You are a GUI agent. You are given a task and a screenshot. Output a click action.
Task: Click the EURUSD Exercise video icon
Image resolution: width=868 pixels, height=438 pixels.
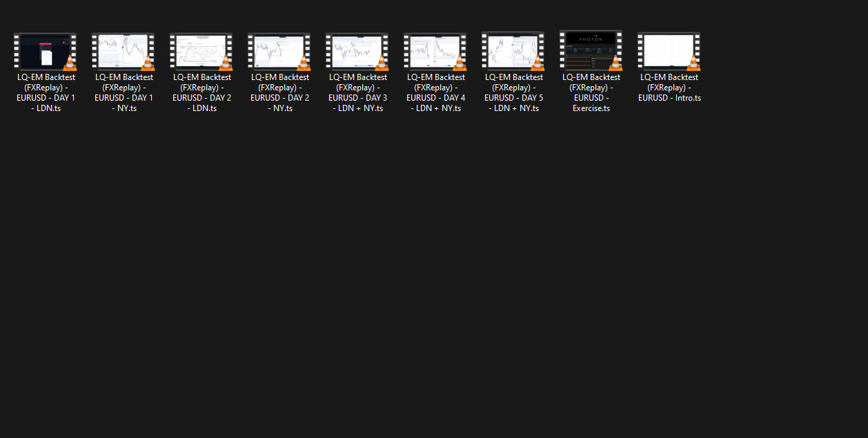[591, 51]
